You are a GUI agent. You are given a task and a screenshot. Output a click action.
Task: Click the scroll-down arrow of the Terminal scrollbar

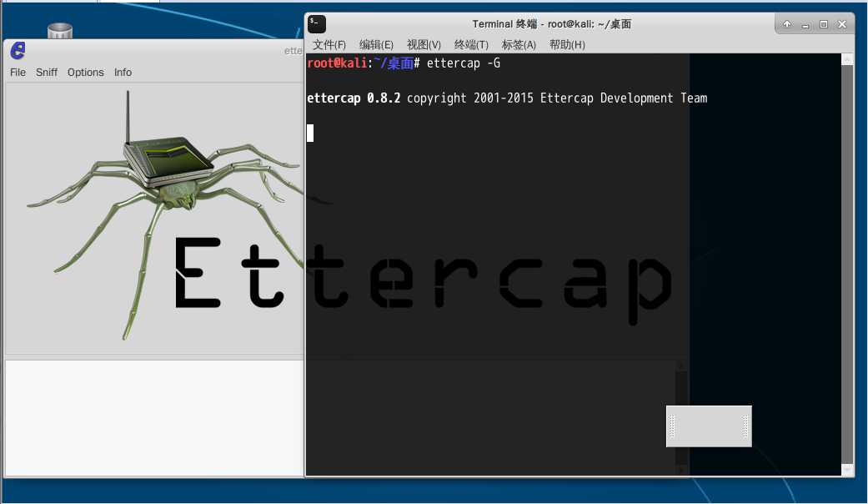[x=847, y=470]
